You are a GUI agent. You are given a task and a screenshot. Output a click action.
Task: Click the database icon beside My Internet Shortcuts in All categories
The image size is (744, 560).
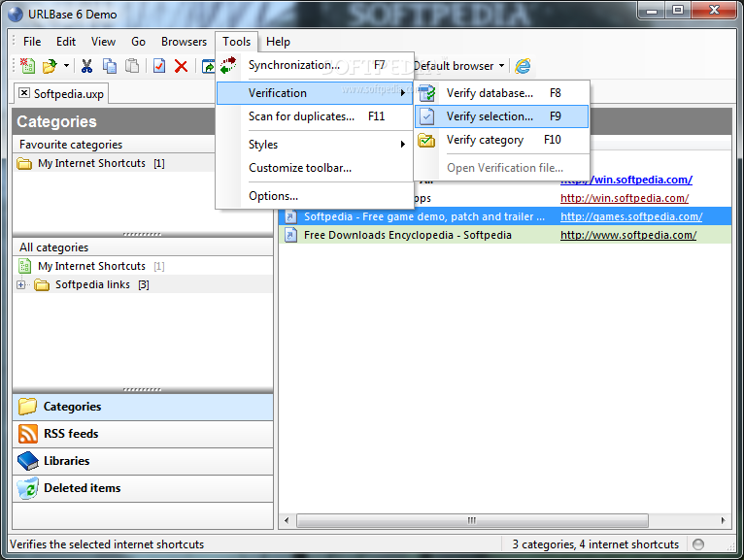click(x=24, y=266)
